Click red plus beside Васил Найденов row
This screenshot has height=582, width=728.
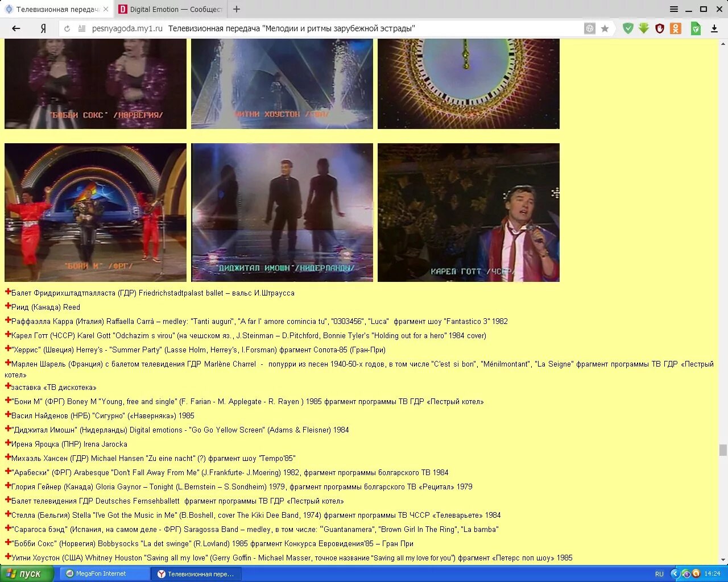pos(8,415)
